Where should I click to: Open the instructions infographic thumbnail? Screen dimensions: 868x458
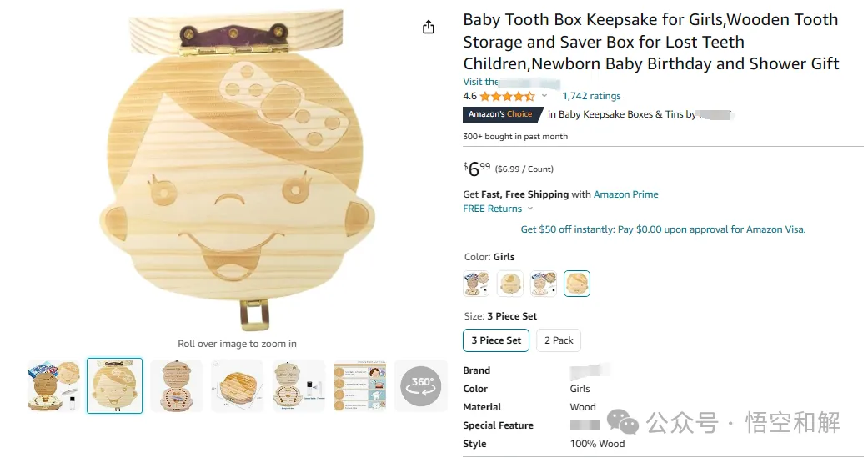[x=360, y=386]
